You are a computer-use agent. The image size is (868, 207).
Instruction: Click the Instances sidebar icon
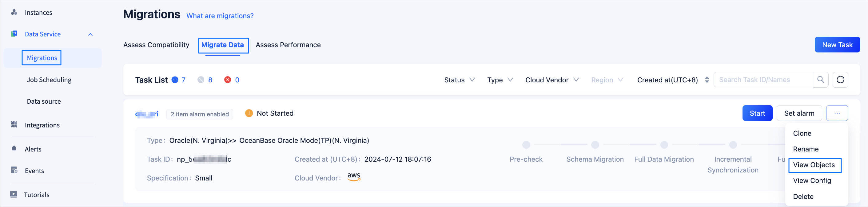[x=14, y=13]
